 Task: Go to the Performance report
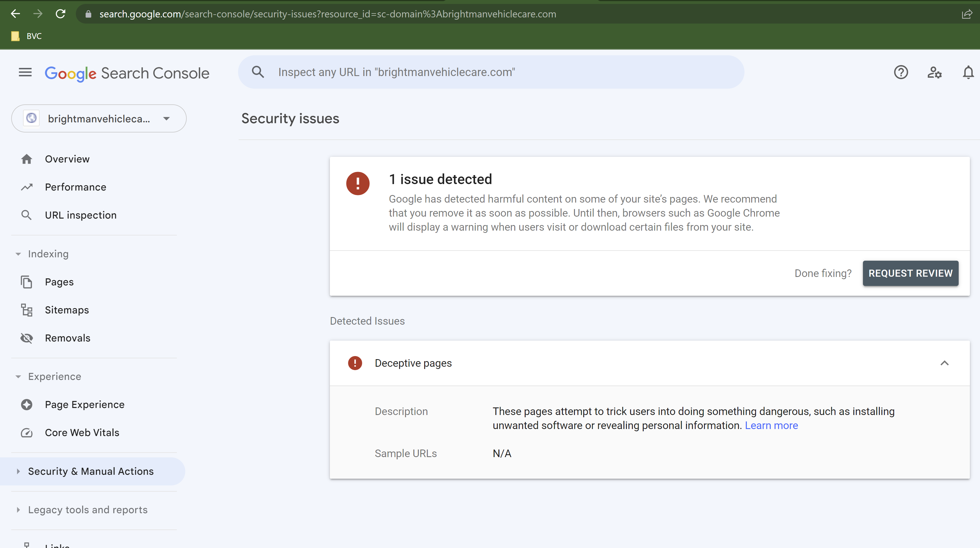[75, 187]
